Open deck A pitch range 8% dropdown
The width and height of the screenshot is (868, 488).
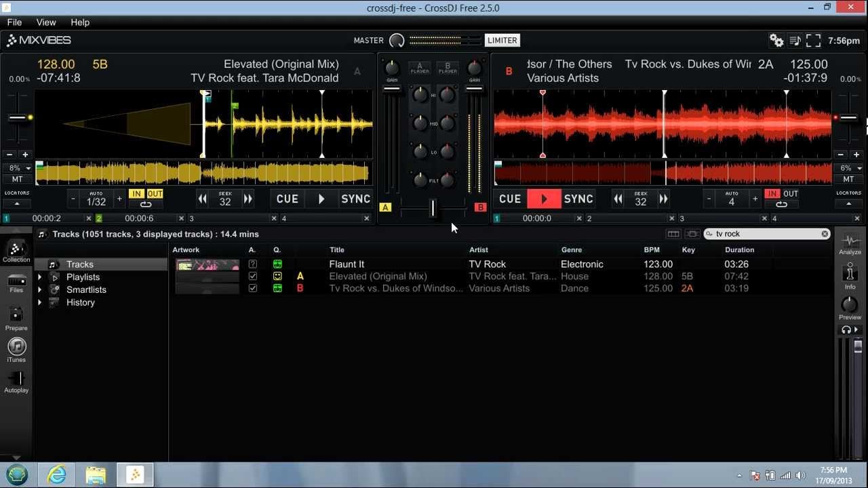click(x=19, y=168)
